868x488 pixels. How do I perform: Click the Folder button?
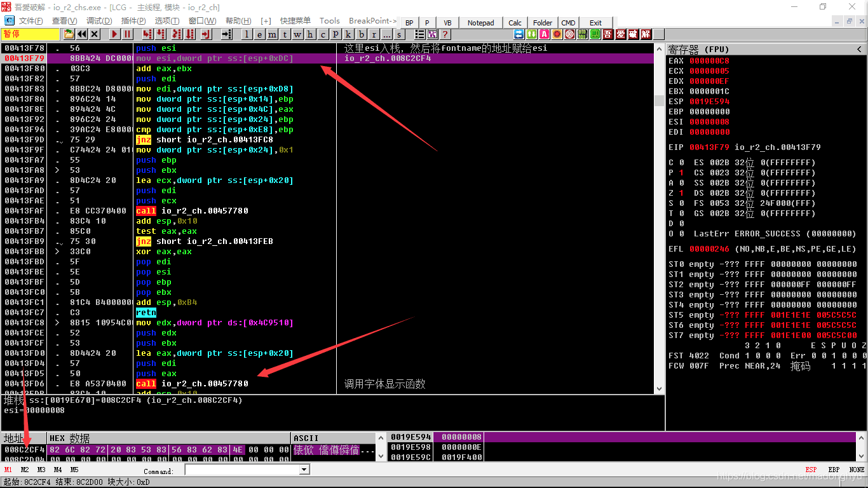pyautogui.click(x=543, y=23)
